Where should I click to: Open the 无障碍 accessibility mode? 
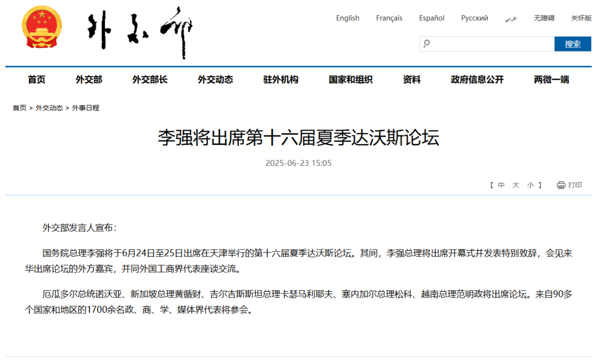(544, 18)
